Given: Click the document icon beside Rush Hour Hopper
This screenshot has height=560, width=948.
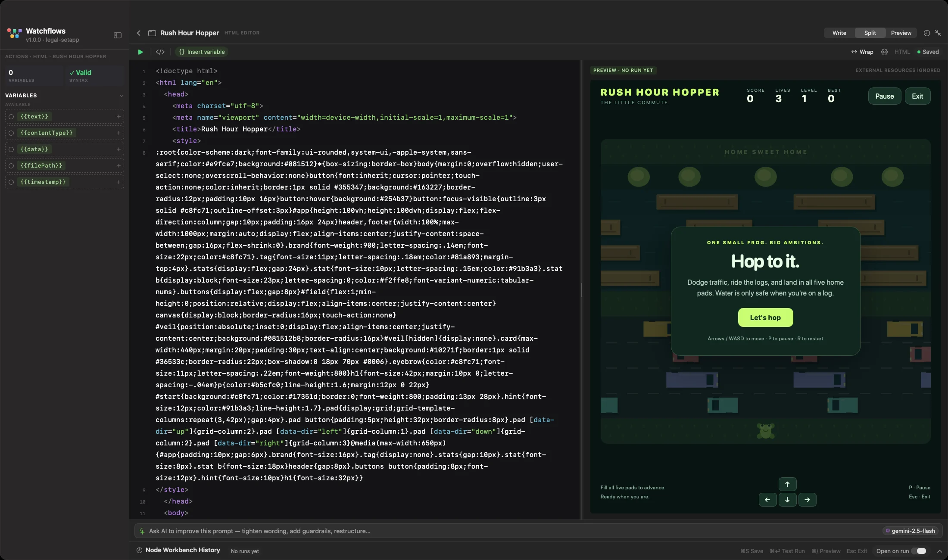Looking at the screenshot, I should [152, 33].
